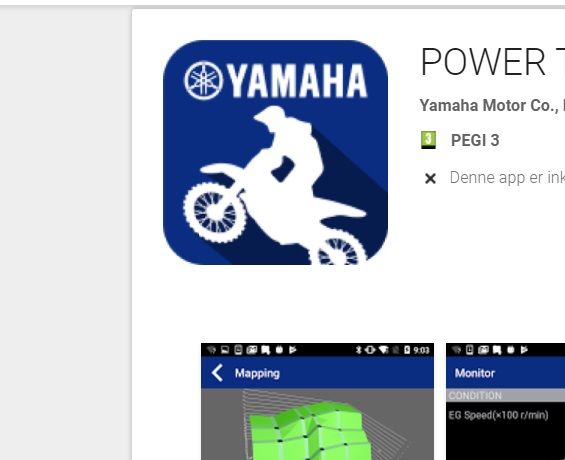Screen dimensions: 565x460
Task: Click the Yamaha tuning-fork emblem in the logo
Action: point(203,80)
